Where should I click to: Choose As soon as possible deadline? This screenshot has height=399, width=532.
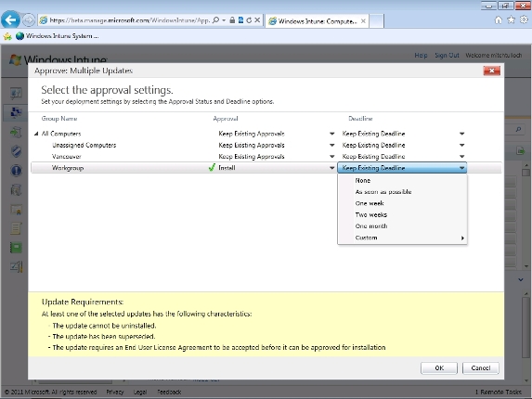402,192
